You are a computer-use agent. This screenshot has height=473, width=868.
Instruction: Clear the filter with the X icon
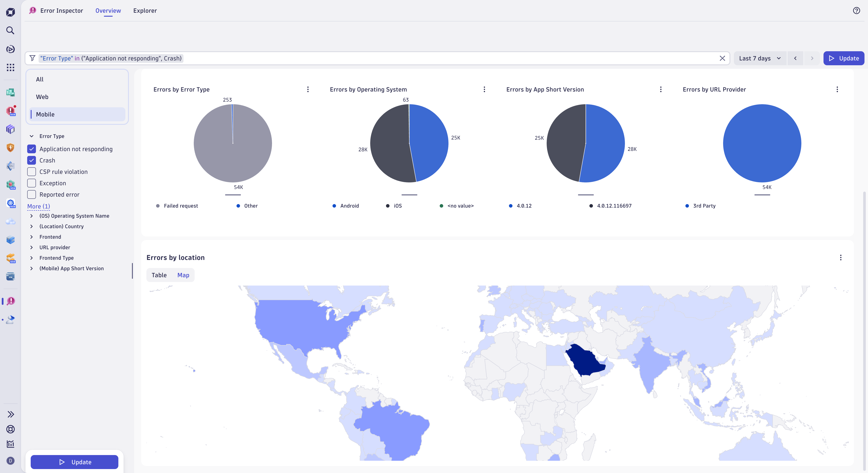722,58
